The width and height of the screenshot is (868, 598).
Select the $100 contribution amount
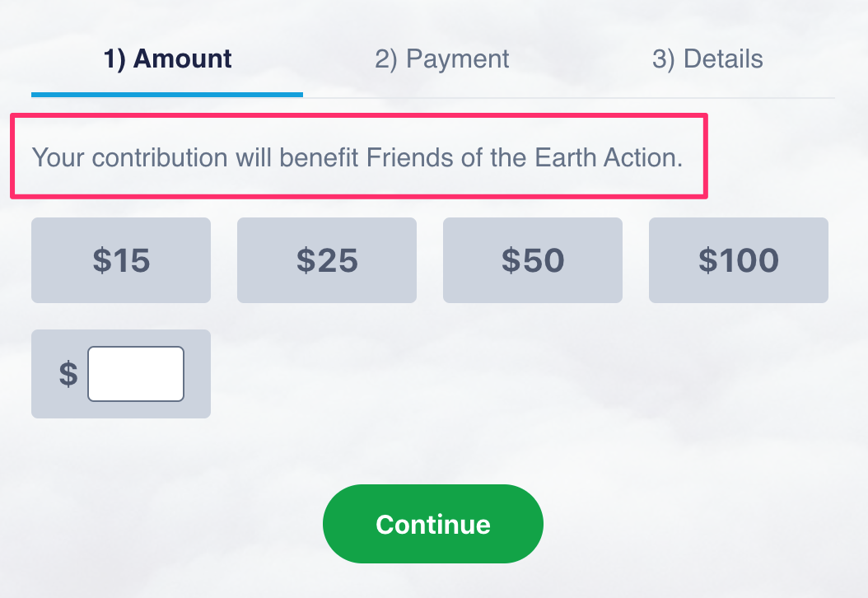point(738,260)
